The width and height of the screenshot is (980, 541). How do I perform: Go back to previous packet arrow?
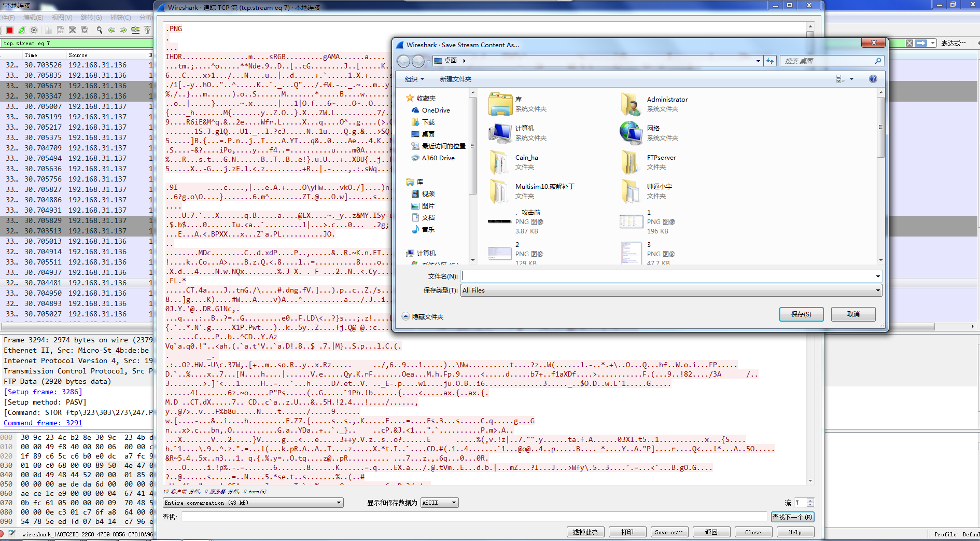click(111, 30)
